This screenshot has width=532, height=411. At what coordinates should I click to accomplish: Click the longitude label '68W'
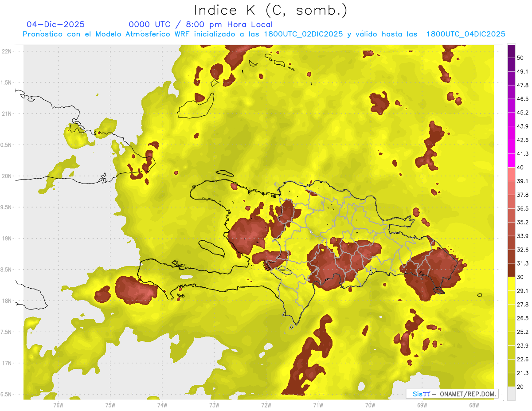(x=473, y=405)
